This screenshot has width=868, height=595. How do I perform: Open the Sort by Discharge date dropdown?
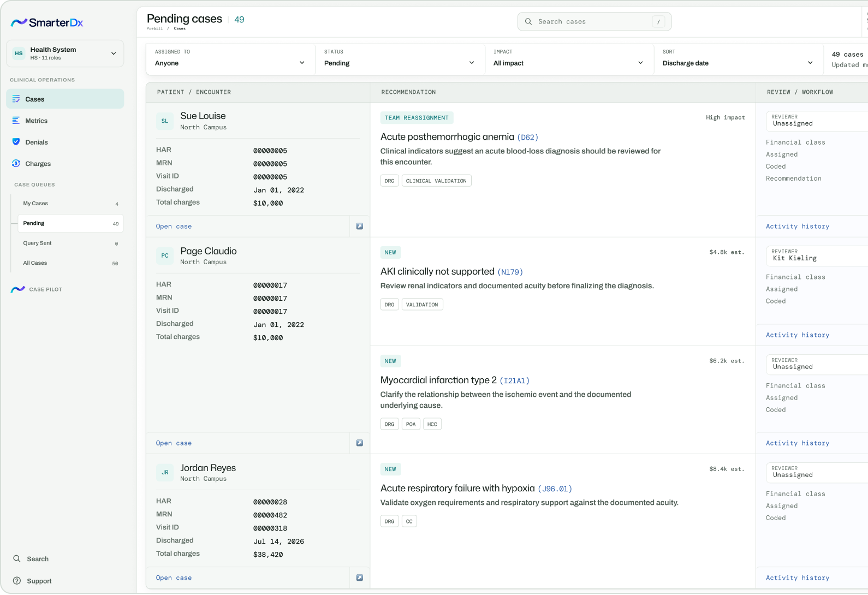(739, 59)
